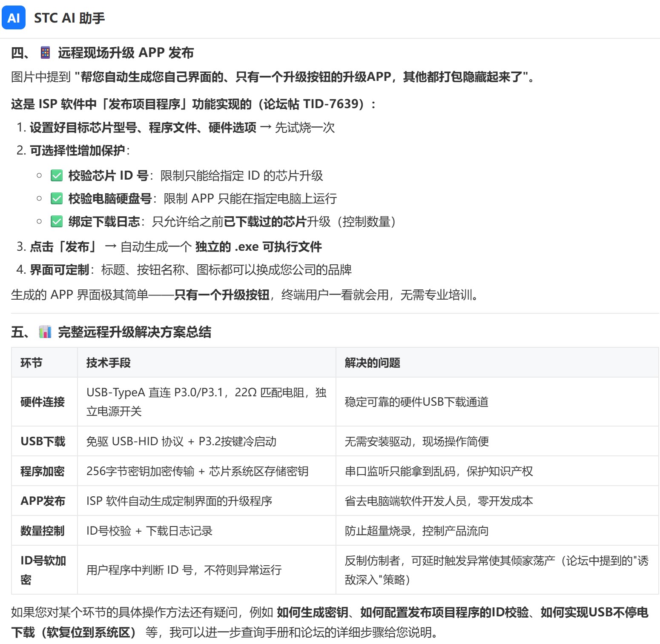Click heading 完整远程升级解决方案总结

135,332
